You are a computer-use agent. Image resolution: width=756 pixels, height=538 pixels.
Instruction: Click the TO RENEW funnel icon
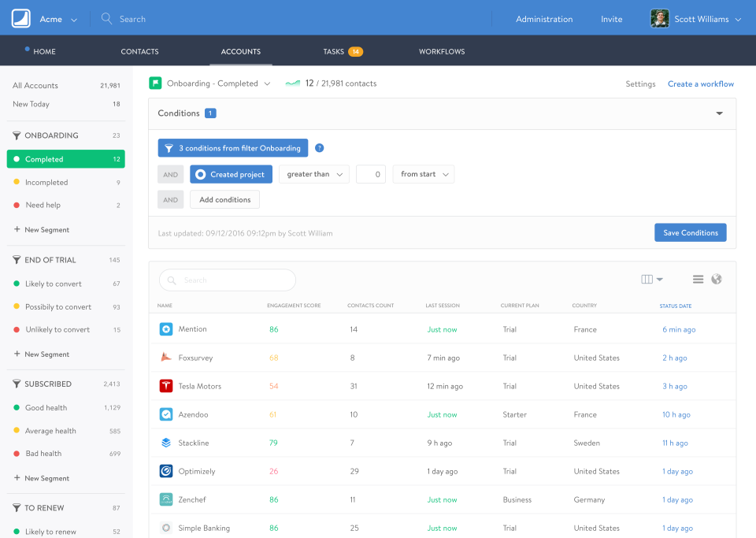pyautogui.click(x=17, y=507)
